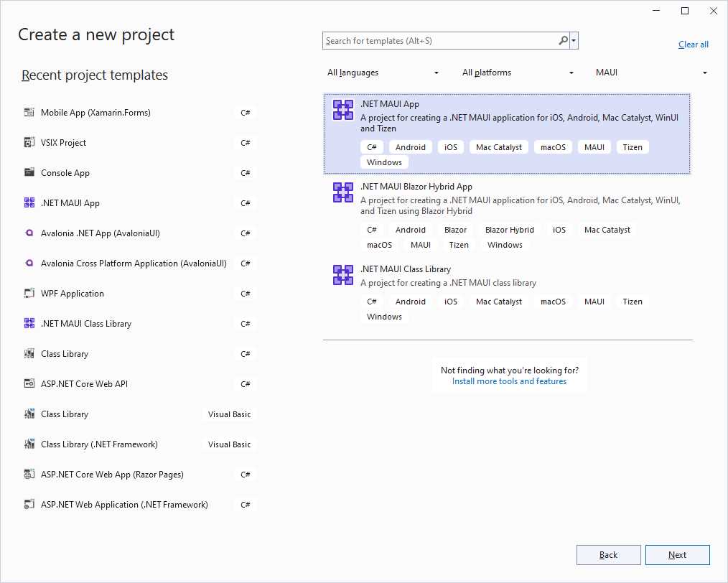
Task: Click the large .NET MAUI App template icon
Action: tap(343, 110)
